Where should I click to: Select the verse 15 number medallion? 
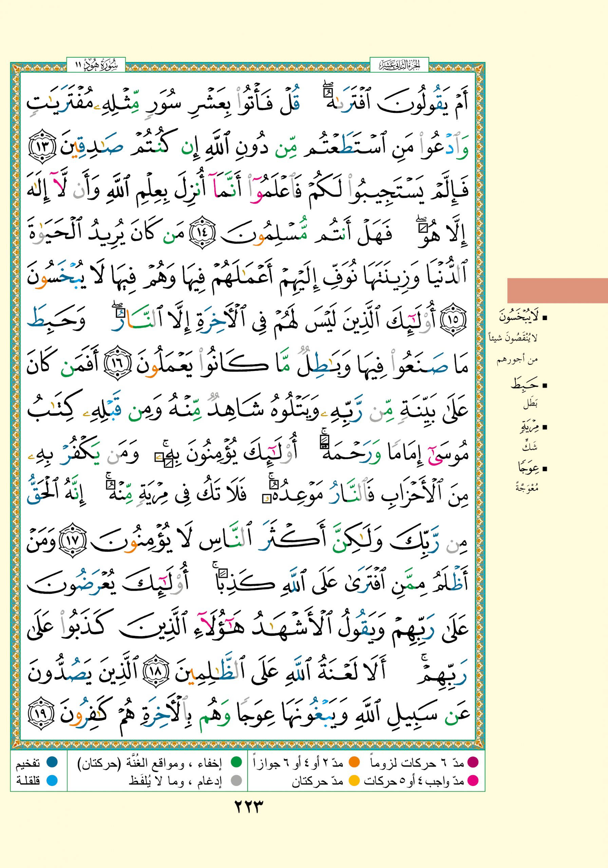point(454,319)
